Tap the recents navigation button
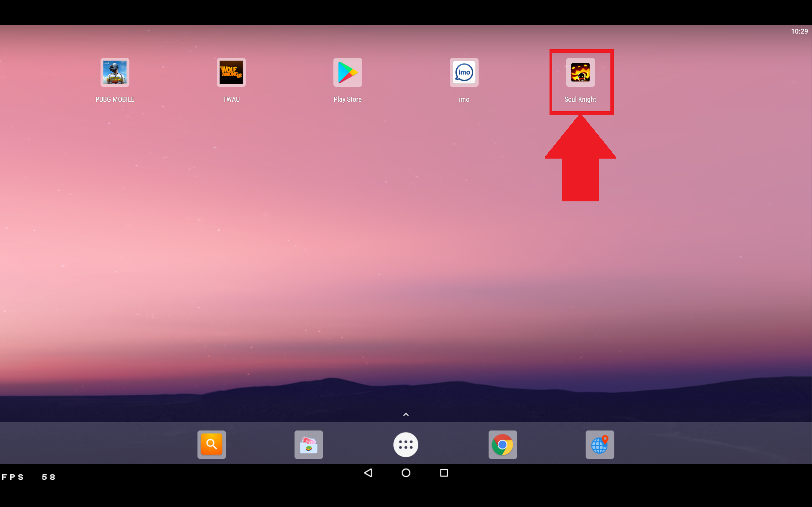Viewport: 812px width, 507px height. pyautogui.click(x=444, y=473)
